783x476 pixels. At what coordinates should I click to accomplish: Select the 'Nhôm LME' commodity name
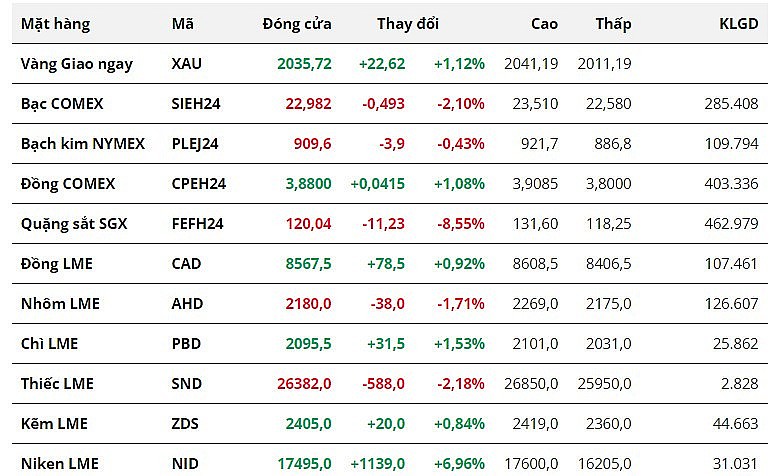(x=61, y=303)
